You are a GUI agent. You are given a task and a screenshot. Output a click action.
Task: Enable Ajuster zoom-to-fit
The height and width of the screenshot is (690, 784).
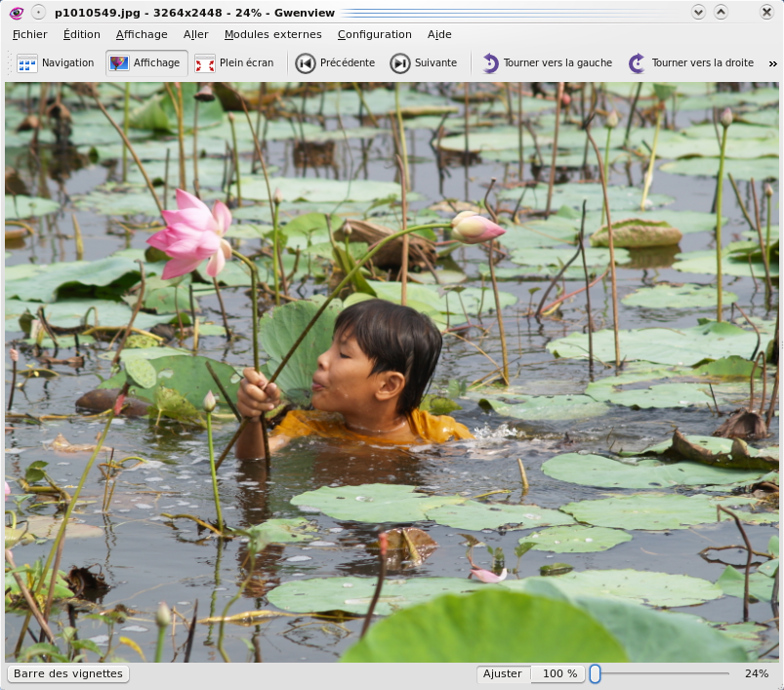click(x=502, y=673)
